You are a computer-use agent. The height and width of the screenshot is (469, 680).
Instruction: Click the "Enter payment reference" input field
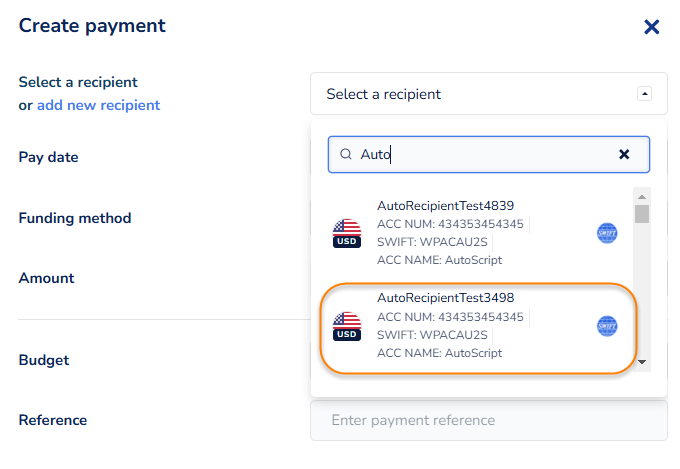488,420
